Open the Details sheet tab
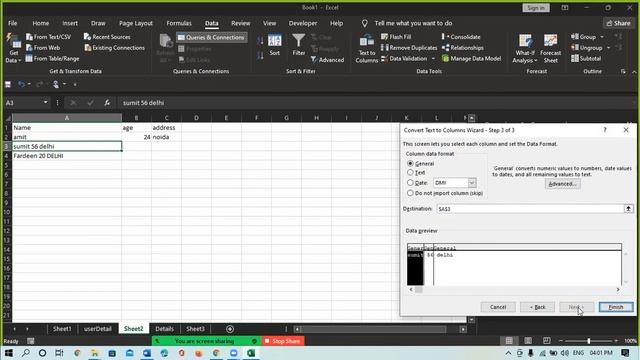 [x=164, y=329]
